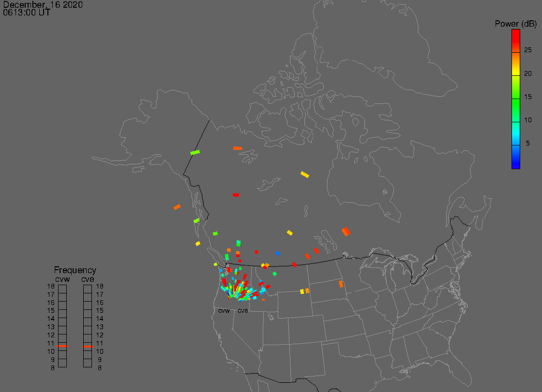Click the power colorbar gradient strip

(516, 99)
